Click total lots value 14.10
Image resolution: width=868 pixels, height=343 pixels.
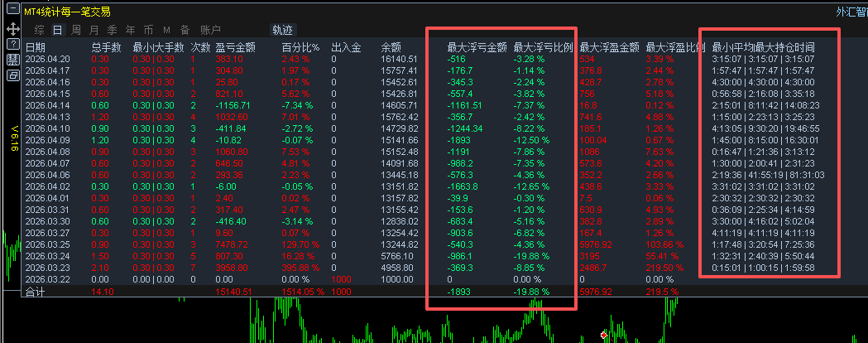[103, 292]
